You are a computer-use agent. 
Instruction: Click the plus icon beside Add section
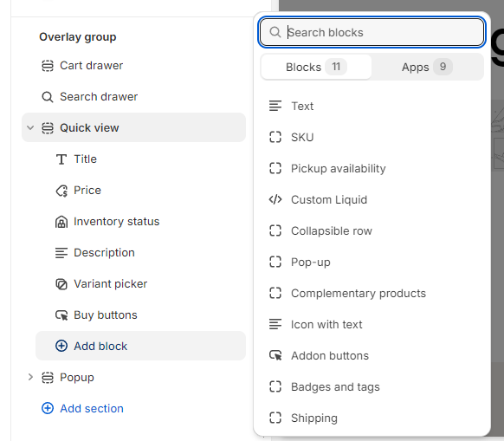48,408
